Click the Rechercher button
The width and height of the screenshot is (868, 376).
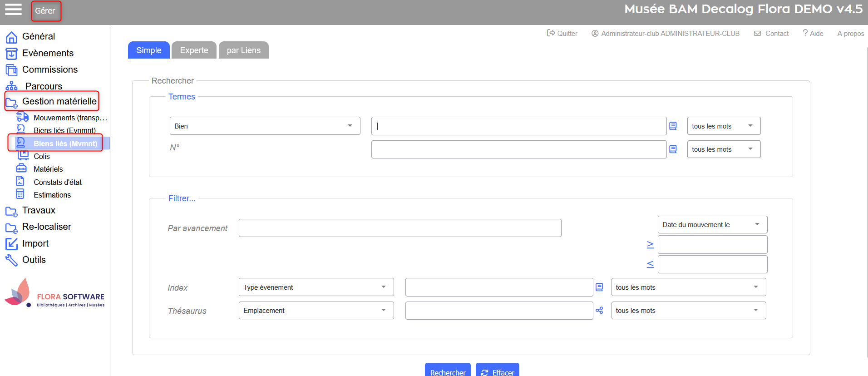(x=448, y=371)
